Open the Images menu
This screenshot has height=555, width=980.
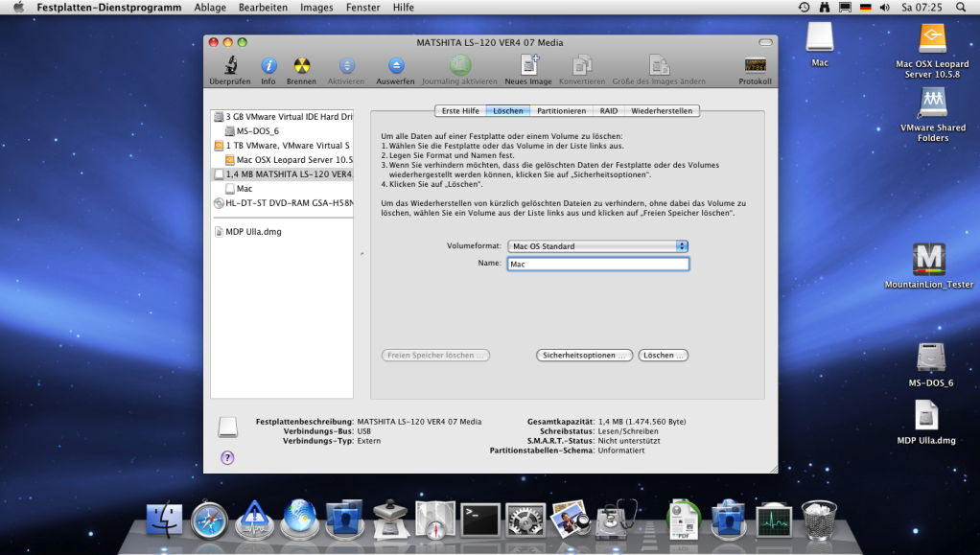click(x=316, y=8)
